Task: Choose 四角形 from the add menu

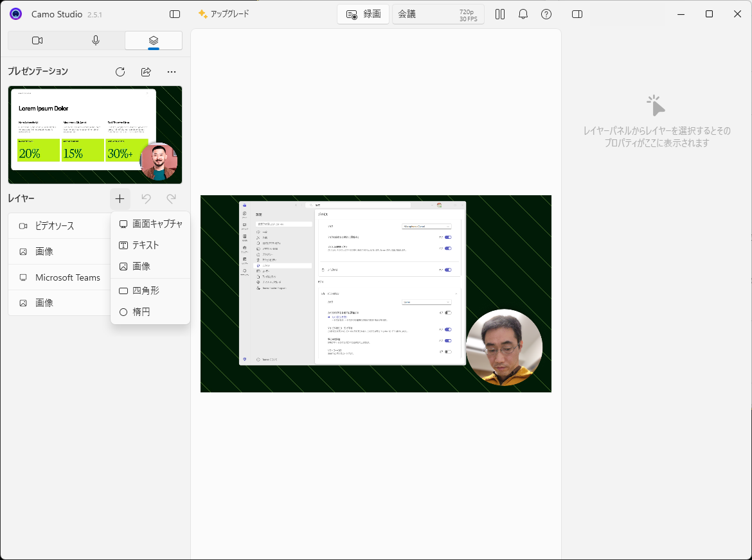Action: [x=150, y=290]
